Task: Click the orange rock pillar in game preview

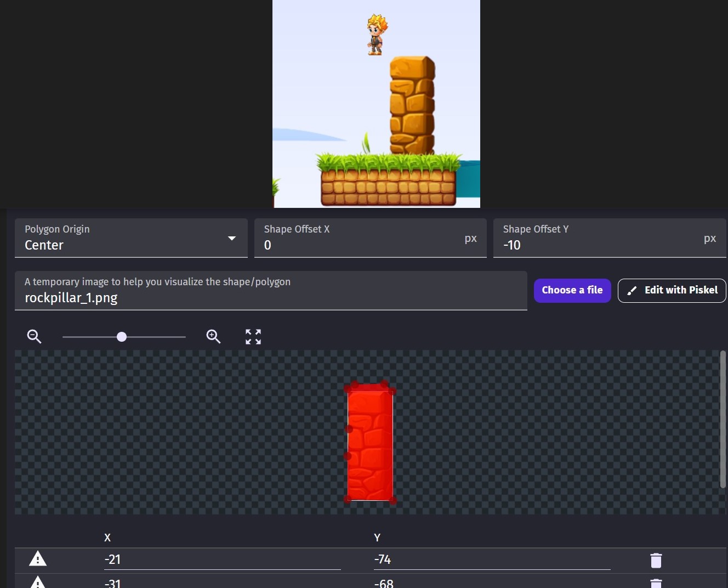Action: click(412, 105)
